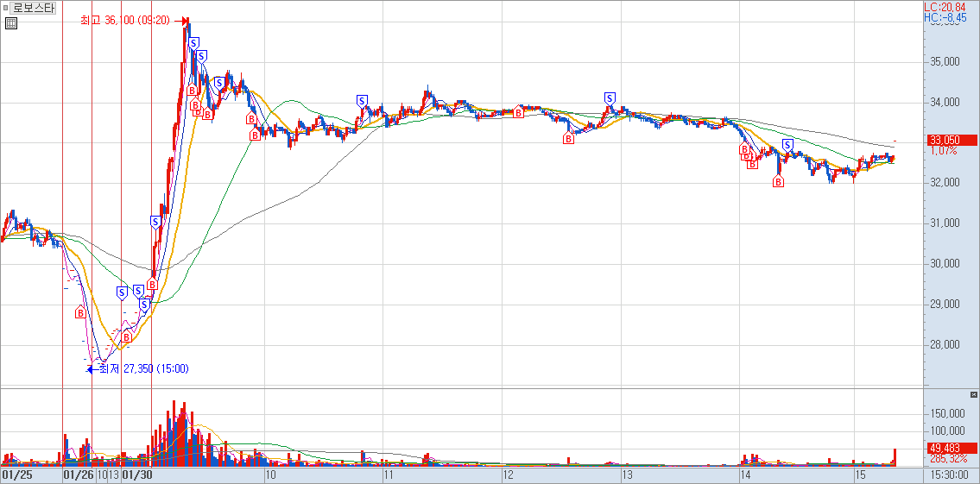Click the topmost S sell marker near peak

[193, 42]
